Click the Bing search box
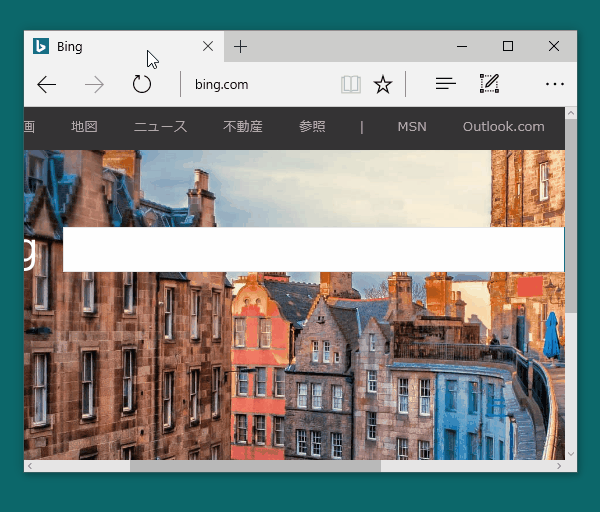 tap(313, 249)
